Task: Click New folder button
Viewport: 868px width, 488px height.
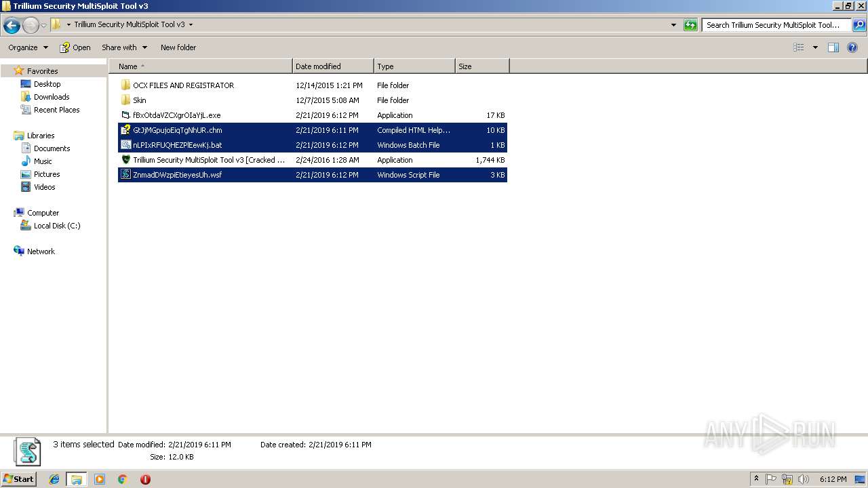Action: [178, 47]
